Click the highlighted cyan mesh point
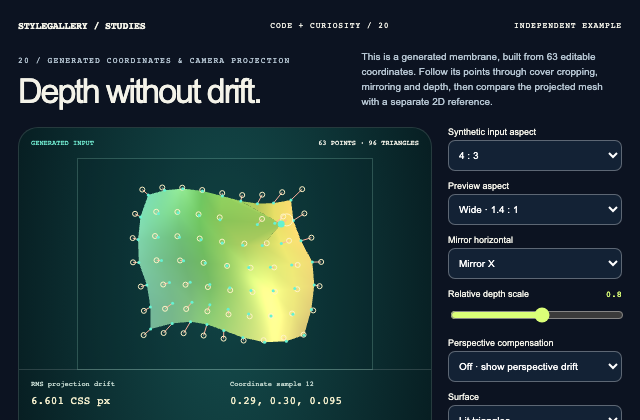 click(281, 224)
